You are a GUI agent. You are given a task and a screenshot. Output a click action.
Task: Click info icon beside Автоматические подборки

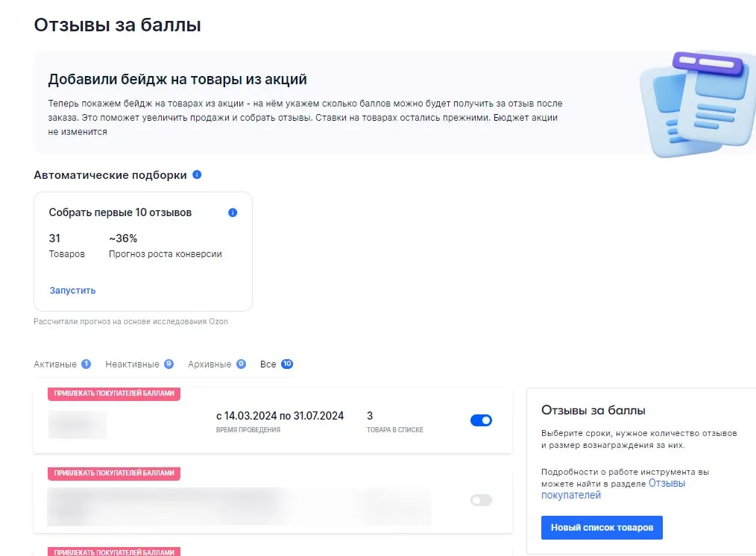[x=197, y=174]
